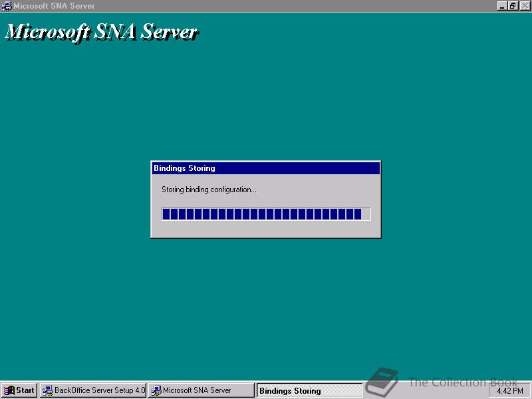
Task: Click the 'Storing binding configuration...' text
Action: coord(209,190)
